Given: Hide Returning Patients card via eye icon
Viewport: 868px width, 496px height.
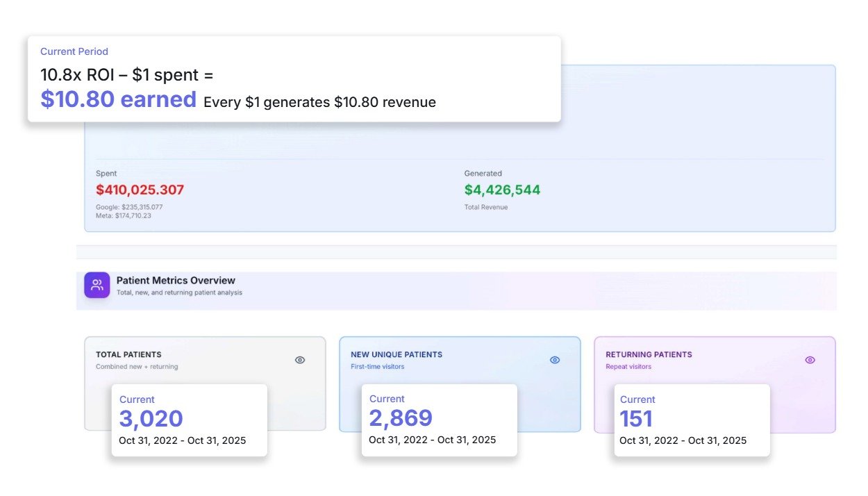Looking at the screenshot, I should [x=810, y=360].
